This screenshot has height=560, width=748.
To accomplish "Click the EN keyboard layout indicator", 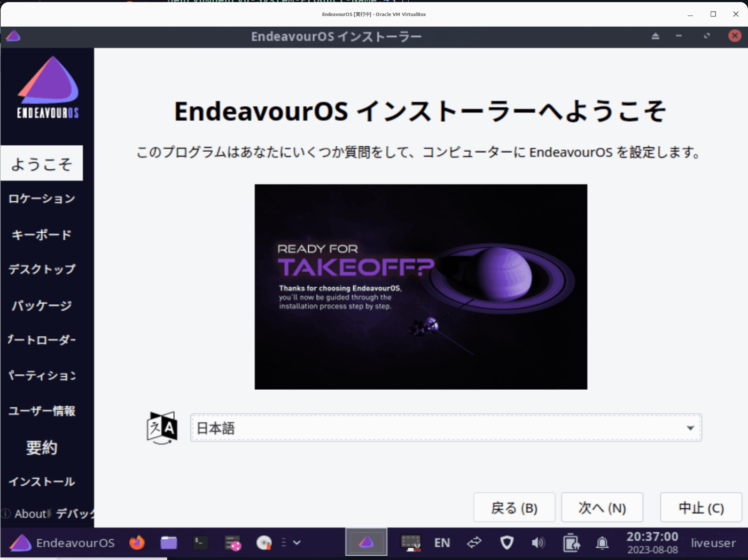I will pyautogui.click(x=442, y=543).
